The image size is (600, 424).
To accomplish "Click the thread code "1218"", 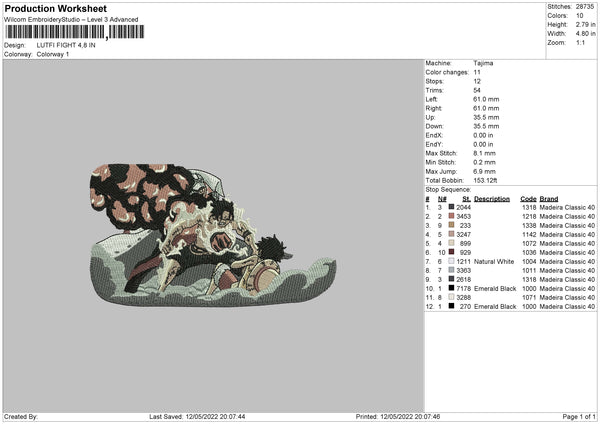I will point(529,217).
